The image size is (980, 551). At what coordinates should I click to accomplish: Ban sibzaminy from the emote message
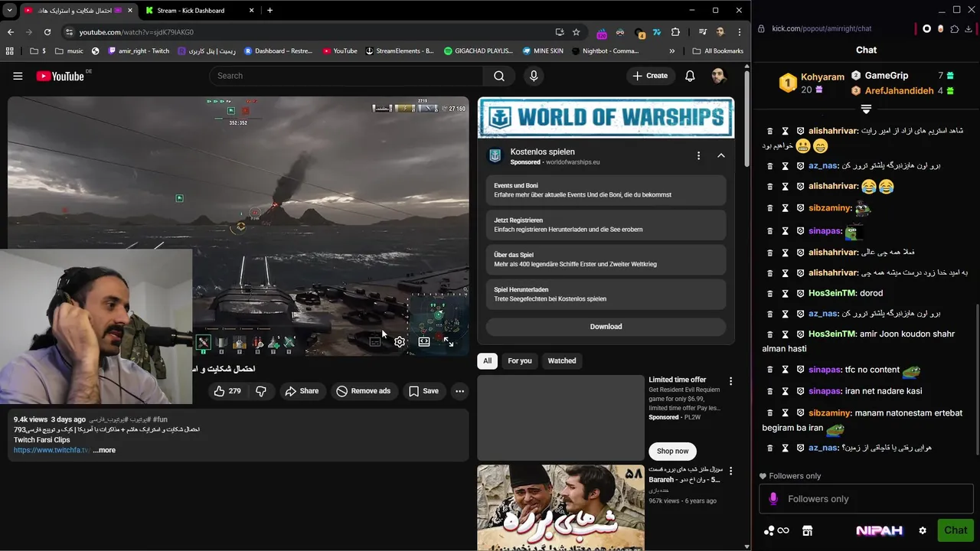click(x=800, y=208)
